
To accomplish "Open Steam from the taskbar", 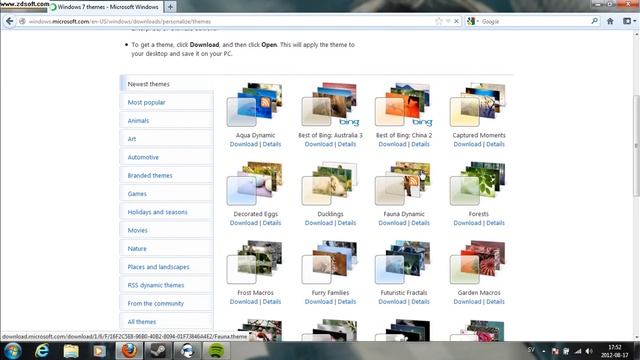I will pos(158,351).
